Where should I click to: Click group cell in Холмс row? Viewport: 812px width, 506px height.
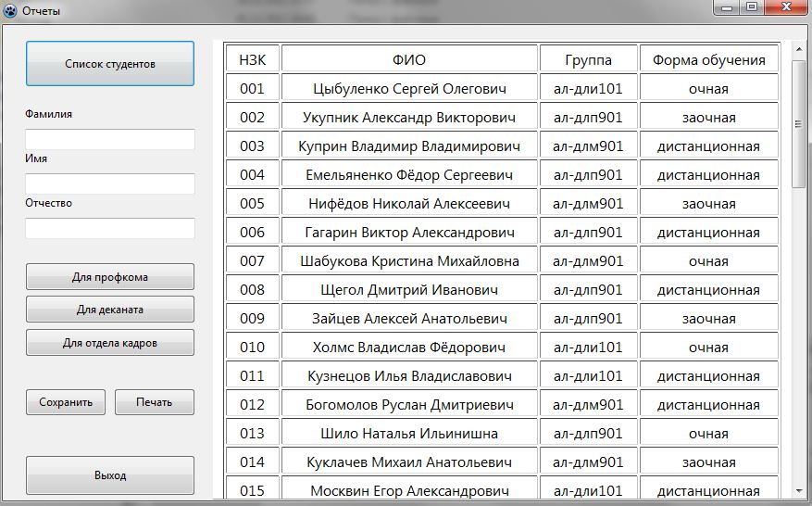tap(588, 348)
